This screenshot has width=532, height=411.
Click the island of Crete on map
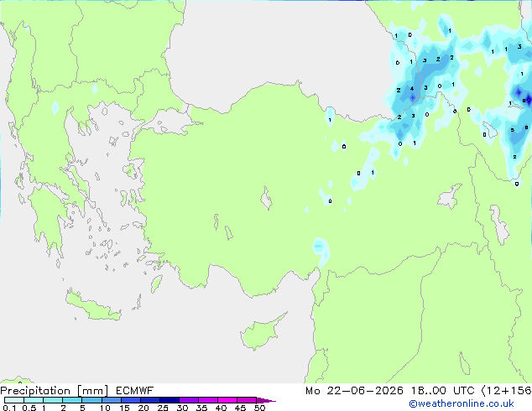[x=93, y=307]
